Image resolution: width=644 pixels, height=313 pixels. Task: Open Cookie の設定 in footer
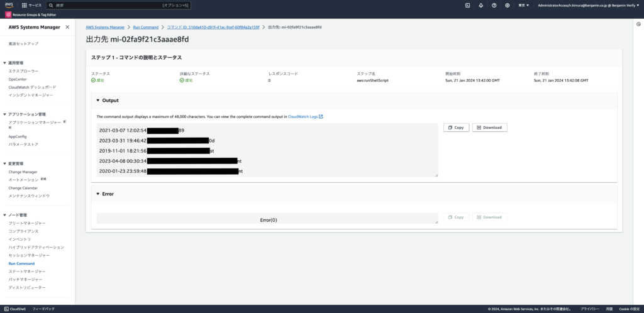629,309
